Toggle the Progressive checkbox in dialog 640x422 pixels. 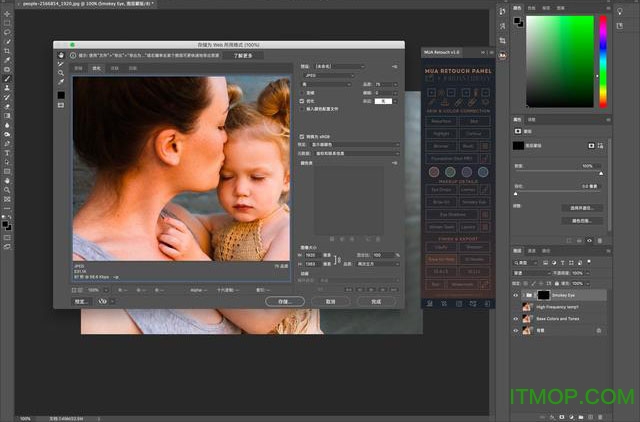[302, 93]
